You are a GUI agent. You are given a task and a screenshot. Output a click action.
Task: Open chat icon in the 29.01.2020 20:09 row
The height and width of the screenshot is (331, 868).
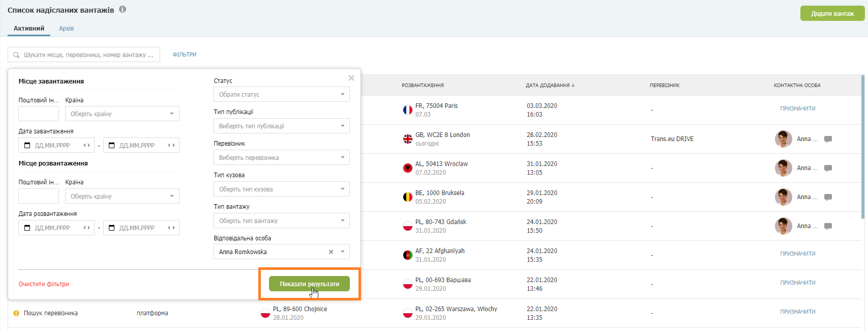pyautogui.click(x=828, y=197)
